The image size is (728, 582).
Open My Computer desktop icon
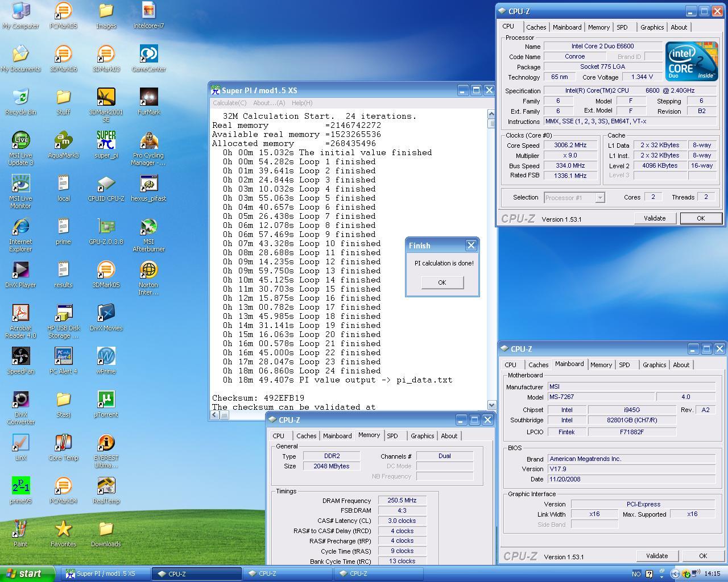(20, 15)
